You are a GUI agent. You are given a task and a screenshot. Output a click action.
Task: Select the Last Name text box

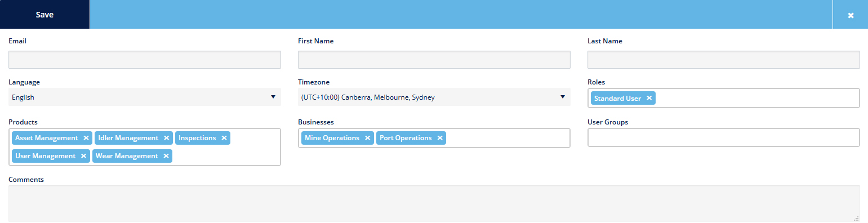click(x=723, y=60)
